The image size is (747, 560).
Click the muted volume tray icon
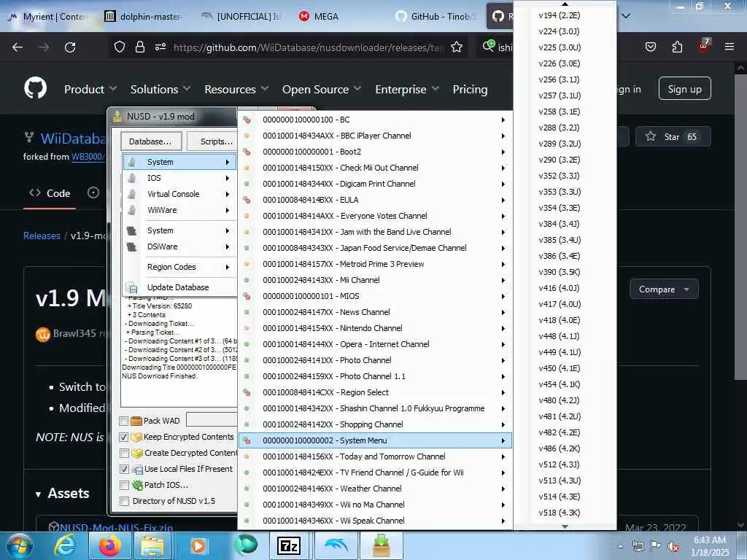(673, 547)
